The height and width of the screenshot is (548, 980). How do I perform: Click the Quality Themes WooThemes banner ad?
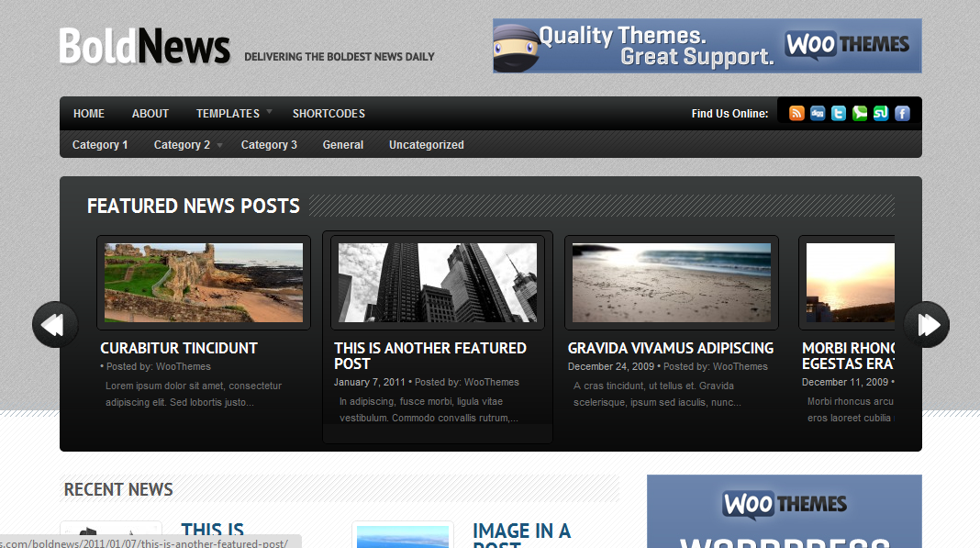click(707, 45)
